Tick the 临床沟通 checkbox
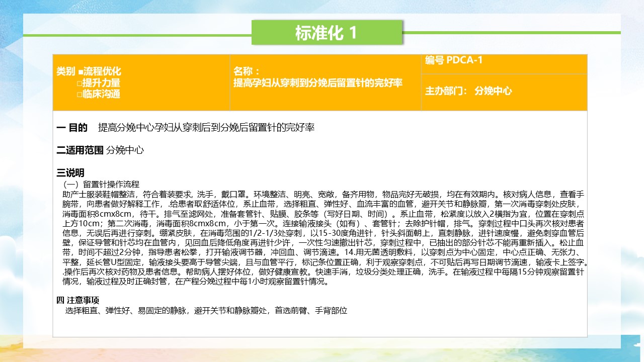Image resolution: width=644 pixels, height=362 pixels. coord(79,94)
